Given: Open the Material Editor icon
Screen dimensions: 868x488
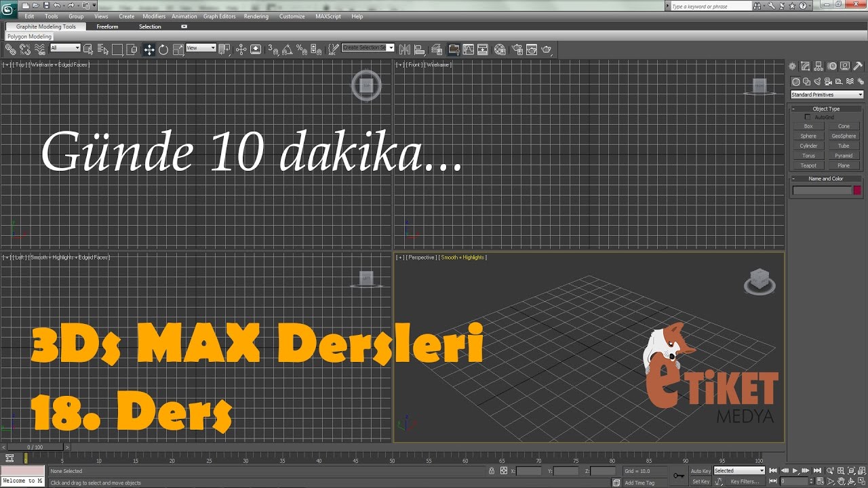Looking at the screenshot, I should coord(500,49).
